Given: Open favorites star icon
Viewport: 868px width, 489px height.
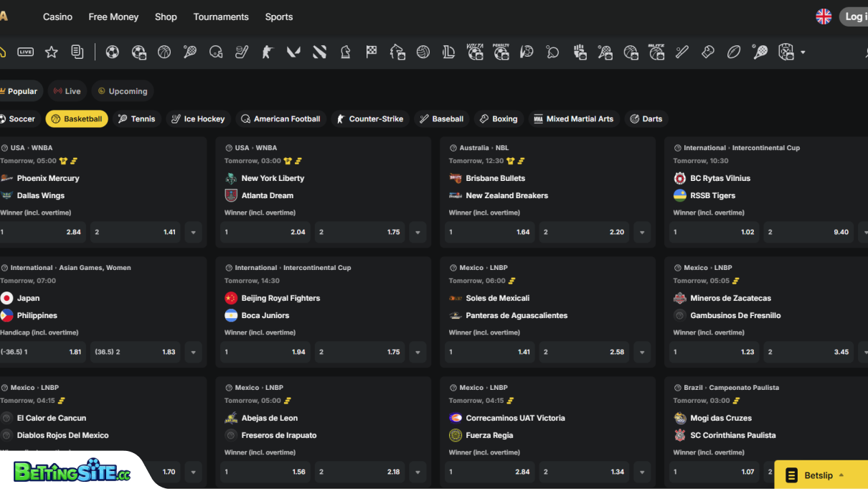Looking at the screenshot, I should pyautogui.click(x=52, y=52).
